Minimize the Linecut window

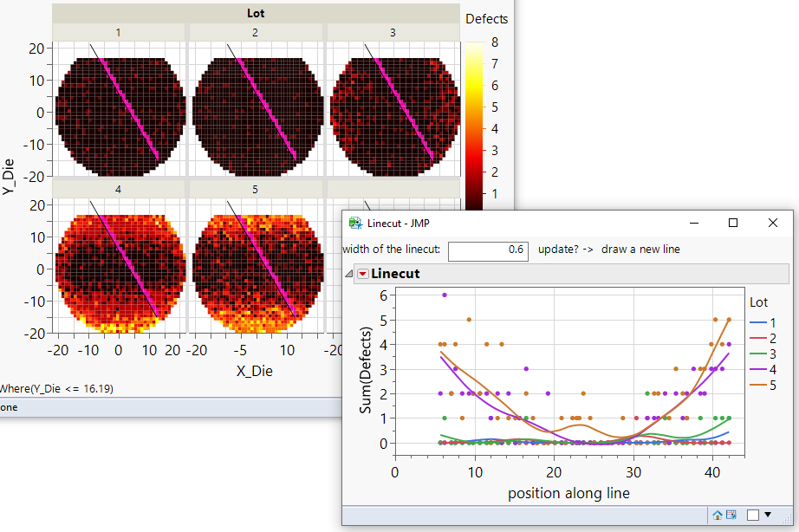(x=694, y=223)
